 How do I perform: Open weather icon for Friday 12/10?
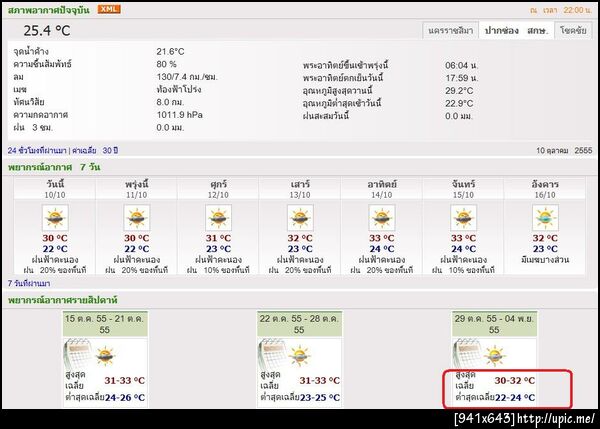point(218,217)
